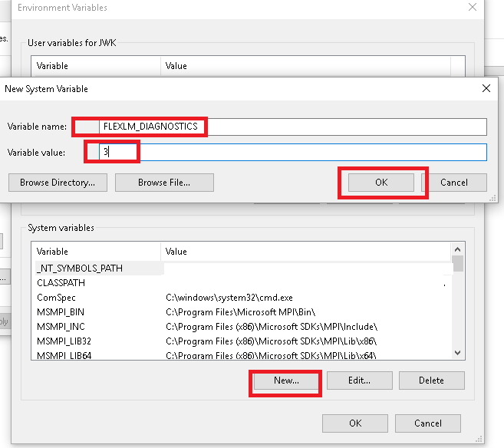Select the _NT_SYMBOLS_PATH variable row
The image size is (504, 448).
click(x=80, y=268)
